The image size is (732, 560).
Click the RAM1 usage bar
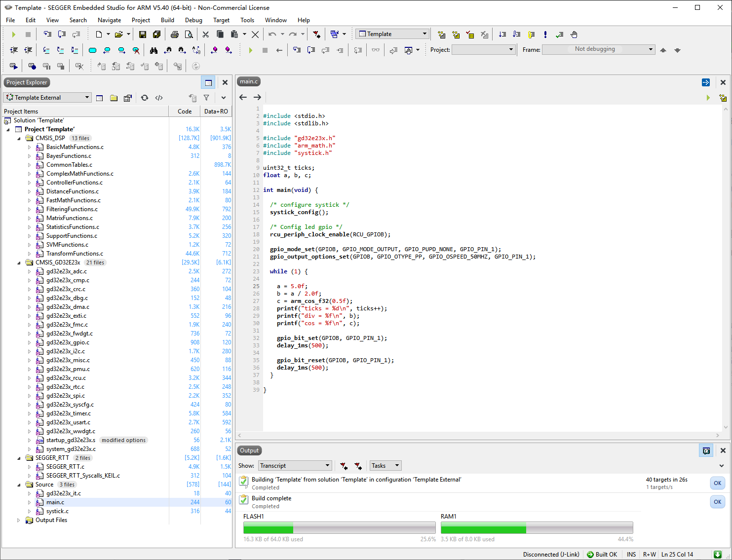537,528
